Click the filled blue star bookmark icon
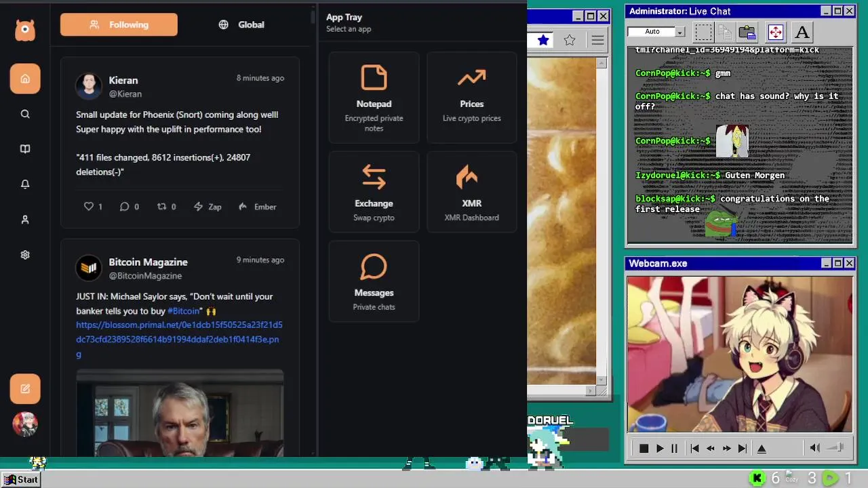 tap(543, 40)
